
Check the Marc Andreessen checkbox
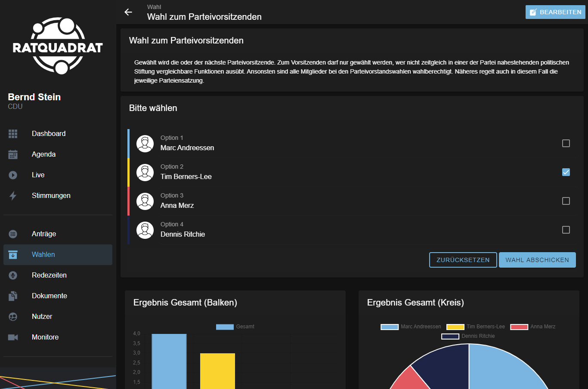(566, 143)
